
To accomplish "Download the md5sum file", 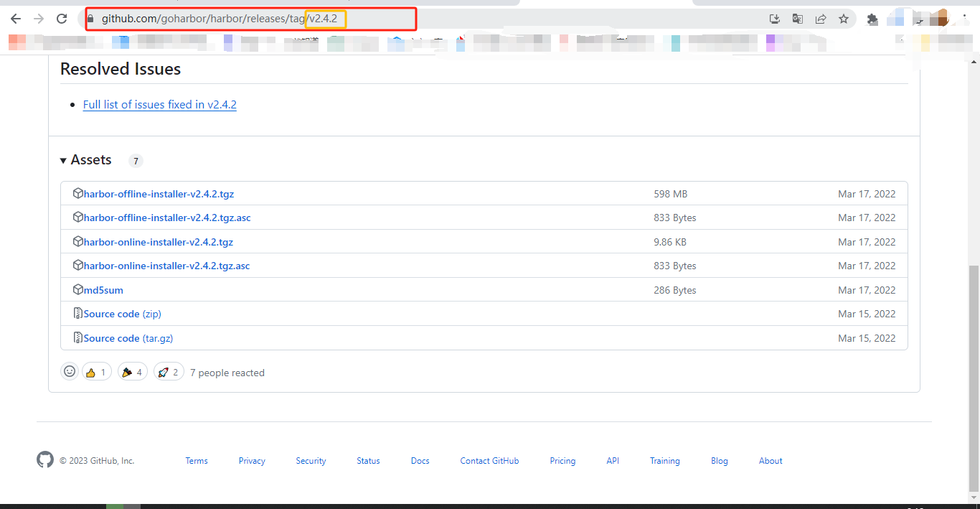I will pyautogui.click(x=103, y=290).
